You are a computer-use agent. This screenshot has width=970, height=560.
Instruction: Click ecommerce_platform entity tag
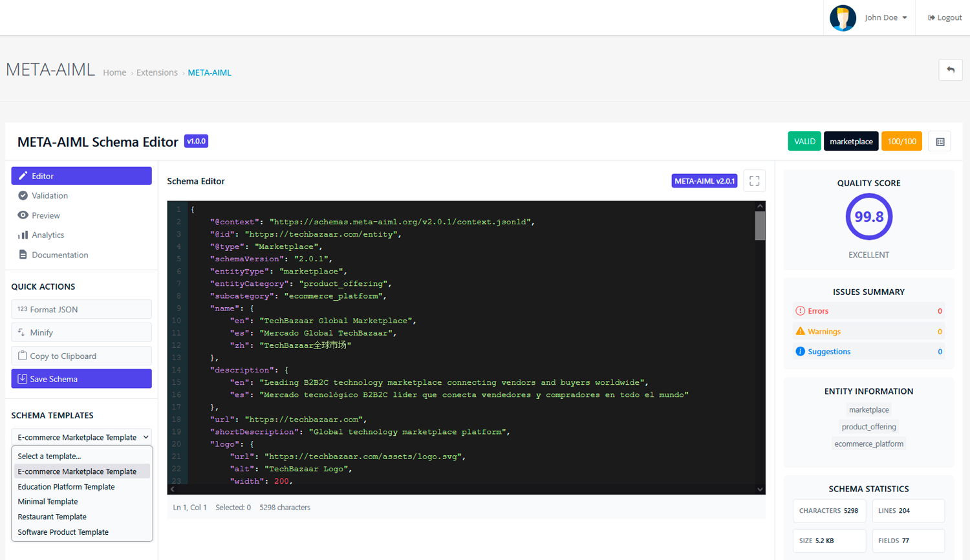(868, 444)
